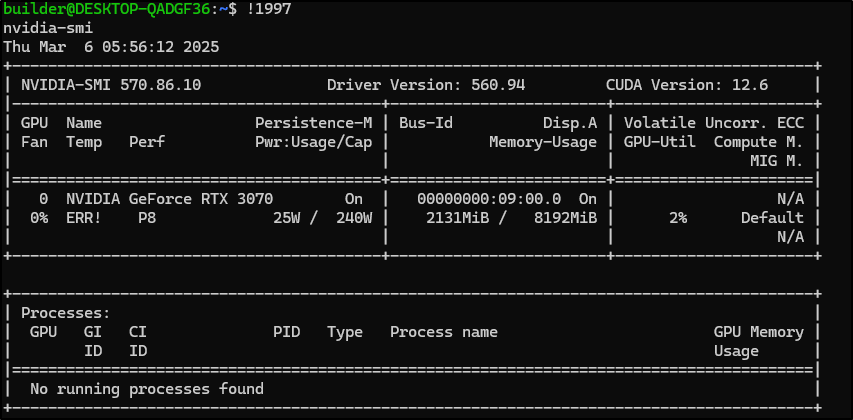Click the Type column header

coord(345,332)
